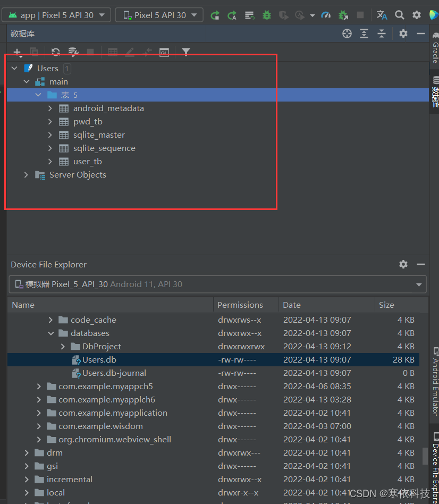Hide the Device File Explorer panel
The height and width of the screenshot is (504, 439).
(421, 264)
